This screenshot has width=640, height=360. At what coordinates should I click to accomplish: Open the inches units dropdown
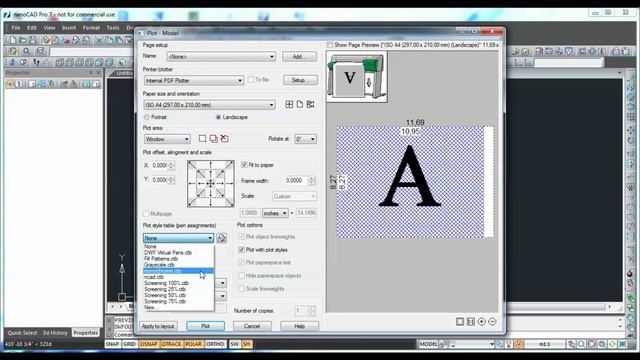point(275,213)
